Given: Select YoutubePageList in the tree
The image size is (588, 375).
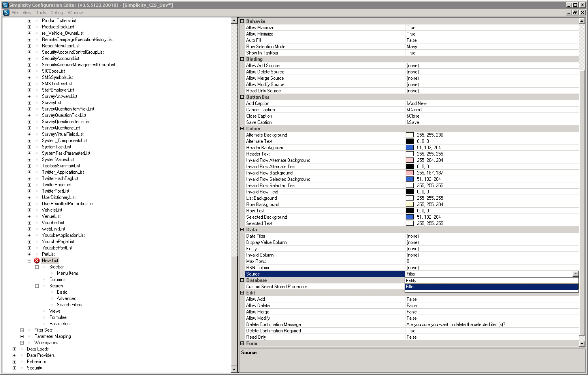Looking at the screenshot, I should pyautogui.click(x=58, y=242).
